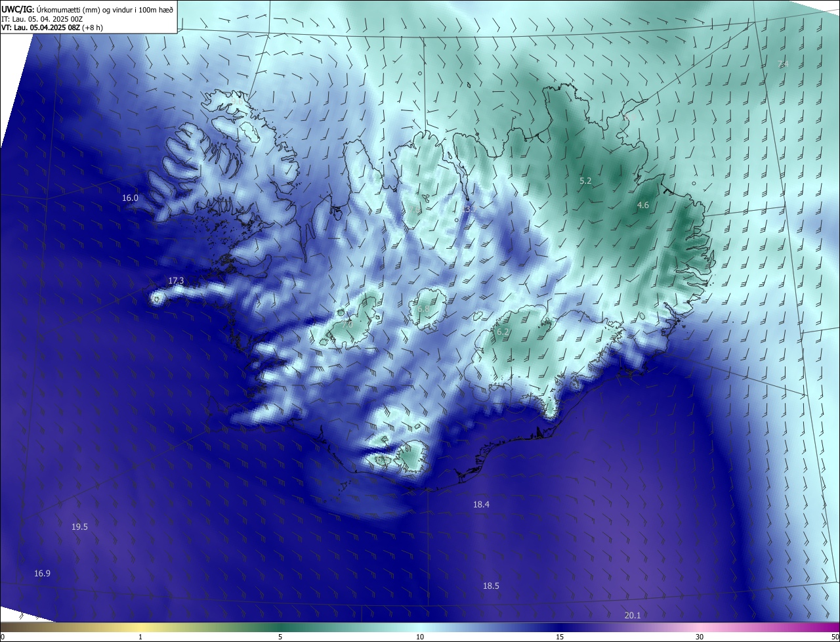Image resolution: width=840 pixels, height=642 pixels.
Task: Click the 1 tick on the color scale
Action: 140,637
